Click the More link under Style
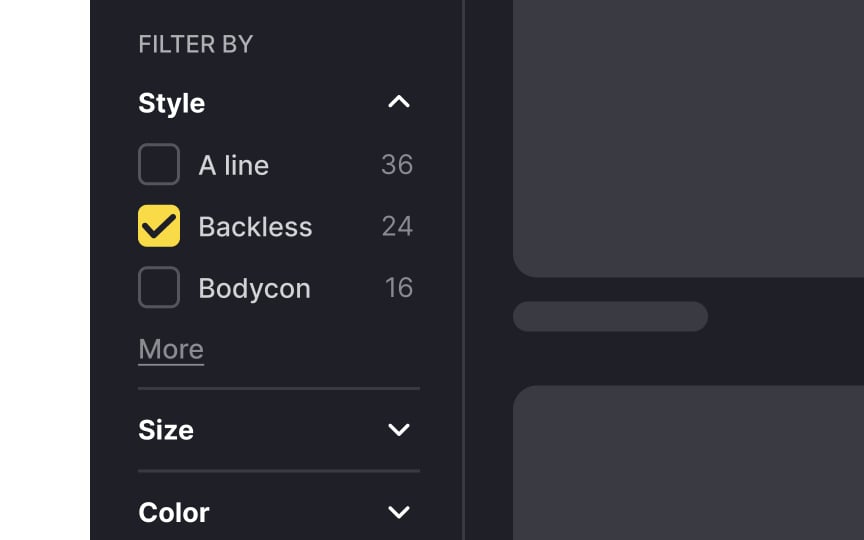This screenshot has width=864, height=540. [x=171, y=349]
